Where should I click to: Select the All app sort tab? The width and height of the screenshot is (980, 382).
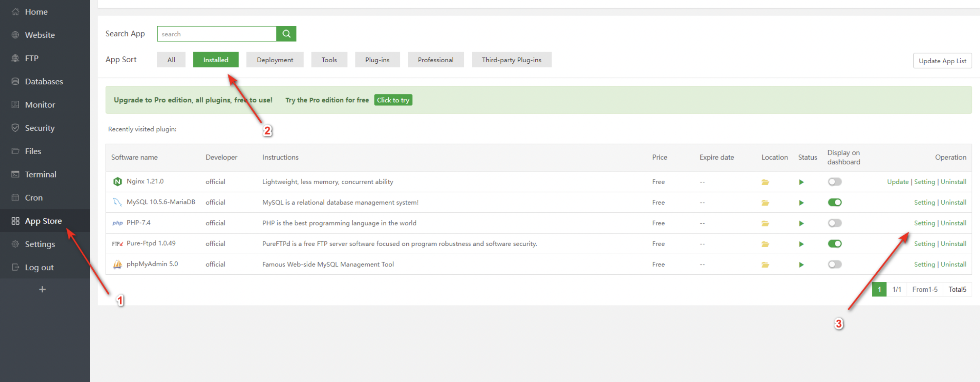point(171,60)
